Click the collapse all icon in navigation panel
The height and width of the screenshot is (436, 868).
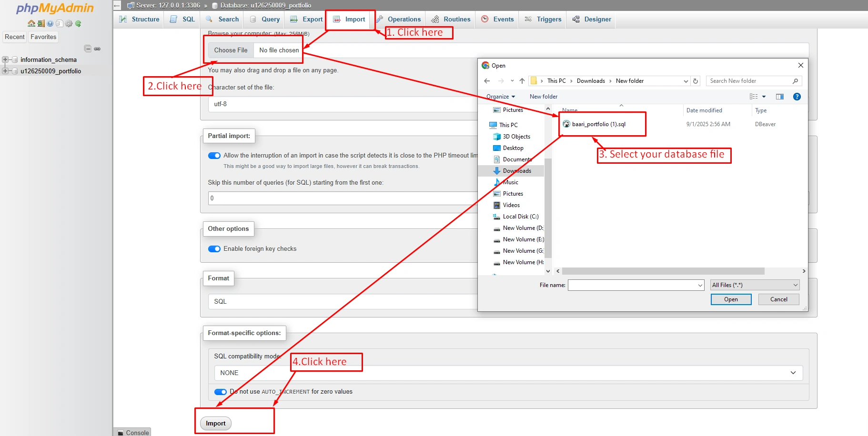point(88,49)
